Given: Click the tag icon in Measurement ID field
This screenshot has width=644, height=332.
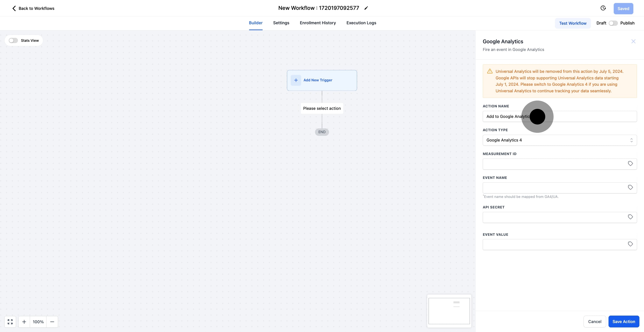Looking at the screenshot, I should pos(630,164).
